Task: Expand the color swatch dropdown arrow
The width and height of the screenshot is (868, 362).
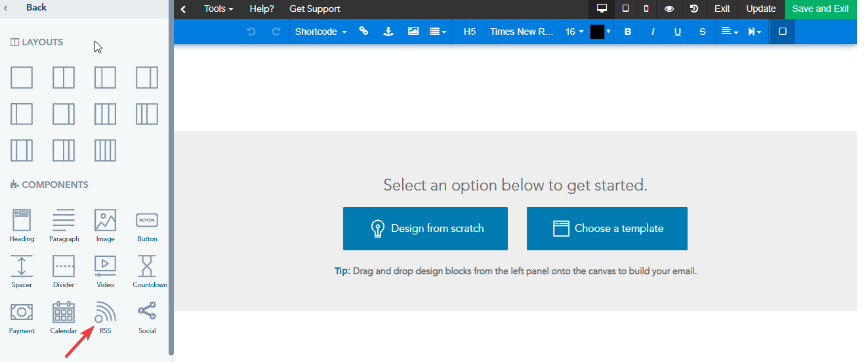Action: [608, 31]
